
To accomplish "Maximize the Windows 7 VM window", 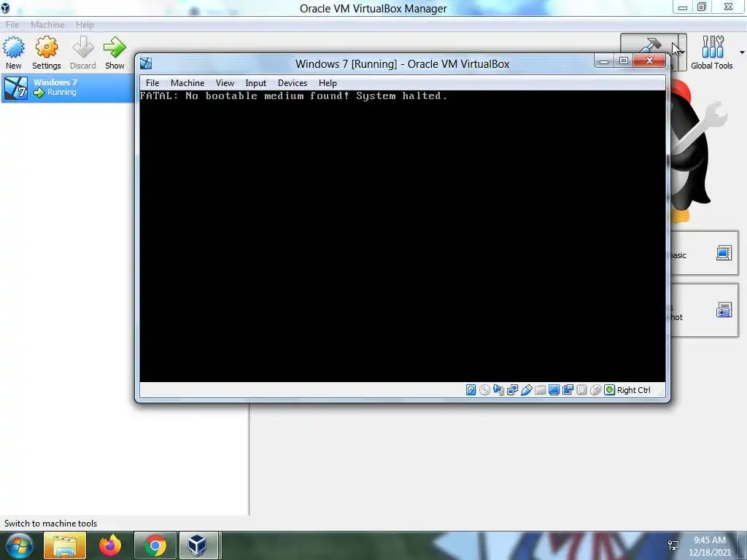I will (x=623, y=61).
